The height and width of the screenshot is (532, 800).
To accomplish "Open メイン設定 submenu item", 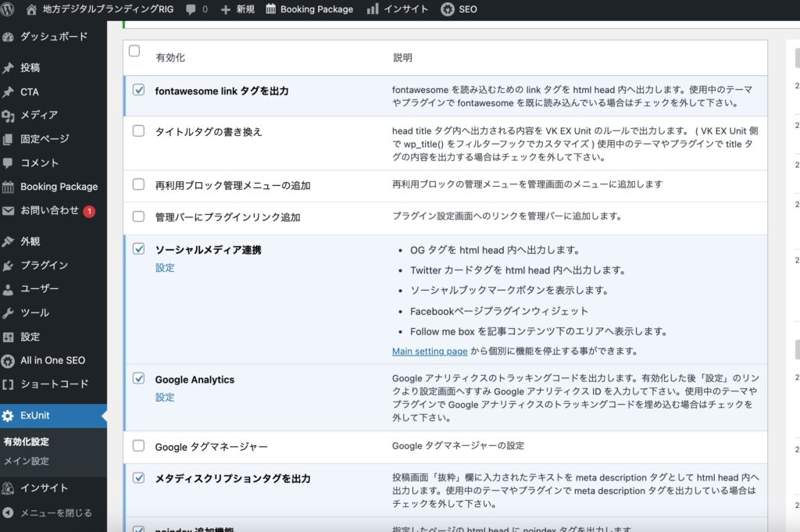I will (x=27, y=461).
